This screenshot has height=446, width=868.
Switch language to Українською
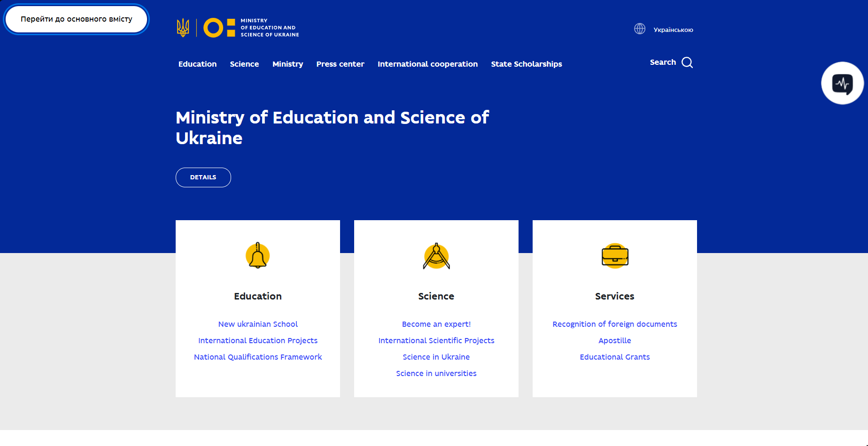point(673,30)
